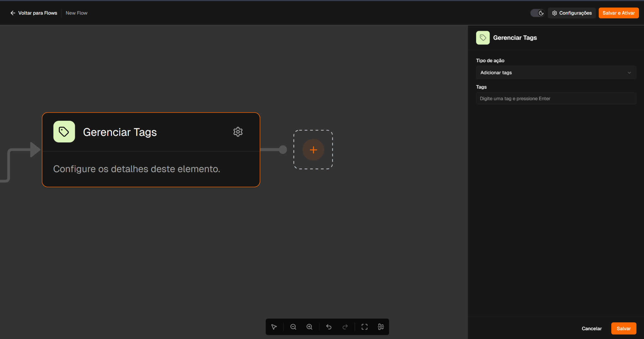Screen dimensions: 644x339
Task: Click 'Configure os detalhes deste elemento.' text
Action: coord(136,169)
